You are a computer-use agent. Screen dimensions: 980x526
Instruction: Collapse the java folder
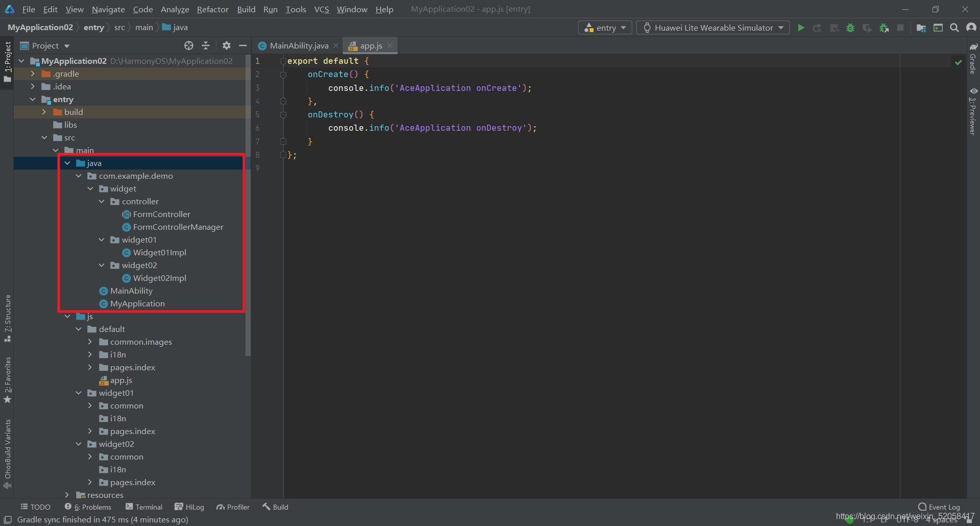pos(67,163)
